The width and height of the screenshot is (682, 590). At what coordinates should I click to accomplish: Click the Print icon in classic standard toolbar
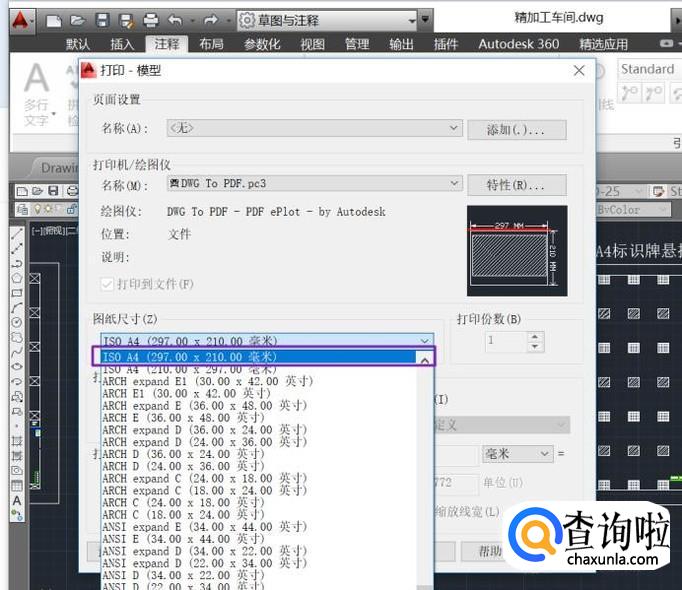click(x=72, y=191)
